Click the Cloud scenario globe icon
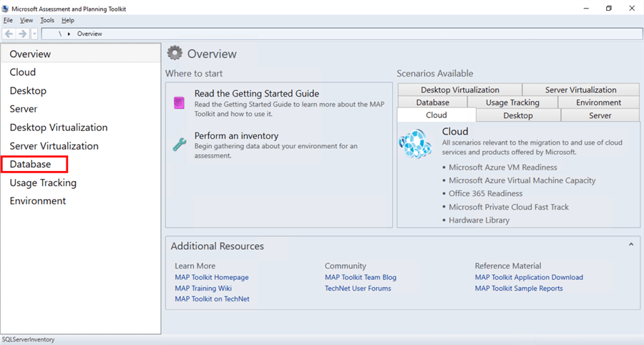This screenshot has width=644, height=345. point(416,145)
